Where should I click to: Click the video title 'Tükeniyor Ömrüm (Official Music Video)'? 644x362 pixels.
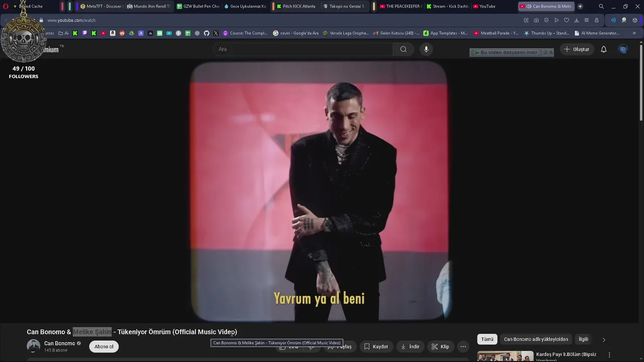(x=177, y=332)
